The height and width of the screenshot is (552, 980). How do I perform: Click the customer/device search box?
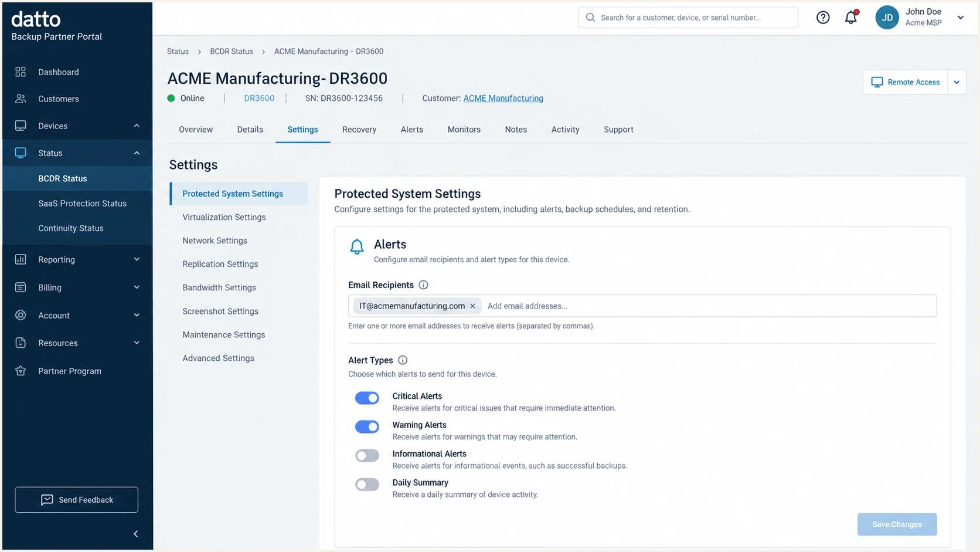[x=688, y=18]
